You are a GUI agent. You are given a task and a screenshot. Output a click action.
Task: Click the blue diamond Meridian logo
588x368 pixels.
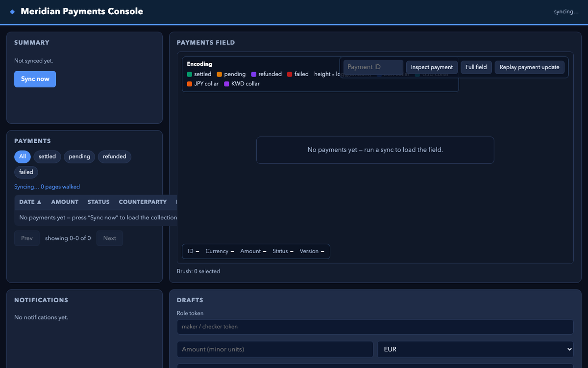(12, 12)
